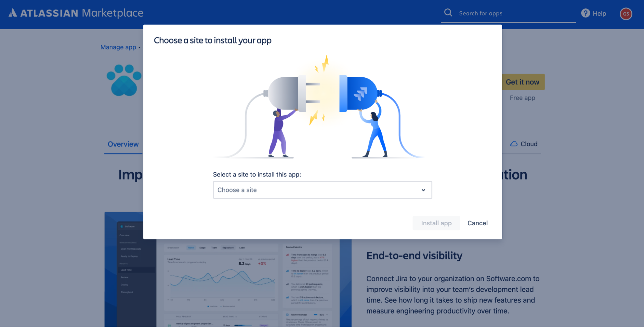Click the search magnifier icon
The height and width of the screenshot is (327, 644).
[x=448, y=13]
